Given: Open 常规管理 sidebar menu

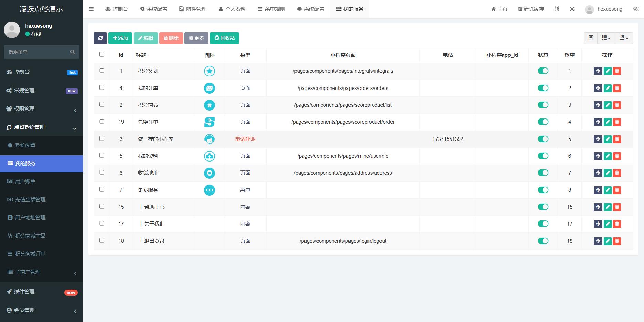Looking at the screenshot, I should (41, 91).
